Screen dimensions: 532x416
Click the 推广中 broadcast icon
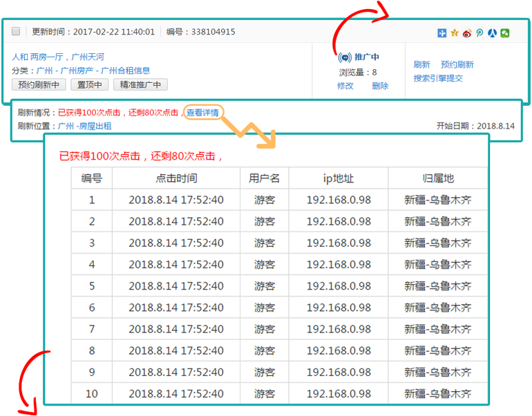pyautogui.click(x=345, y=58)
